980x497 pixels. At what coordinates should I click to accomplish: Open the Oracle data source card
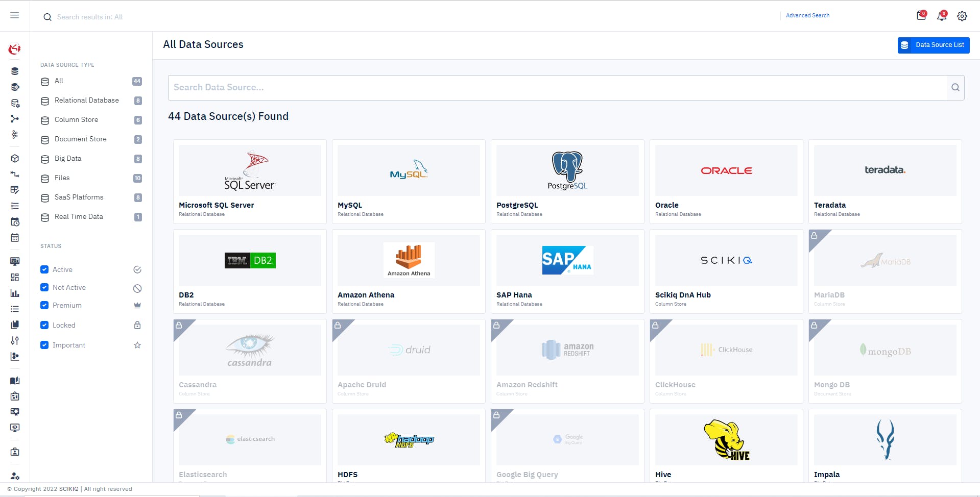[726, 182]
